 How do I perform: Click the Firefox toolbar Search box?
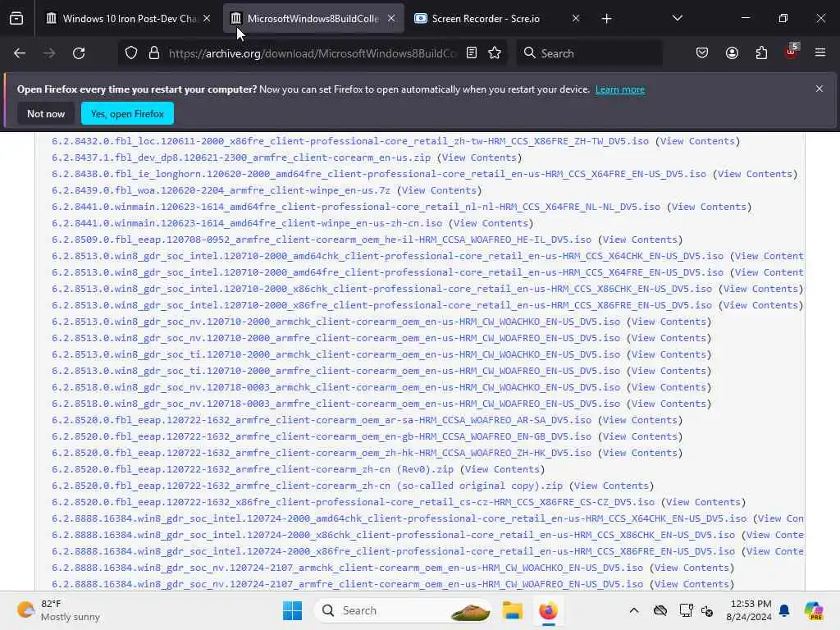click(x=589, y=53)
